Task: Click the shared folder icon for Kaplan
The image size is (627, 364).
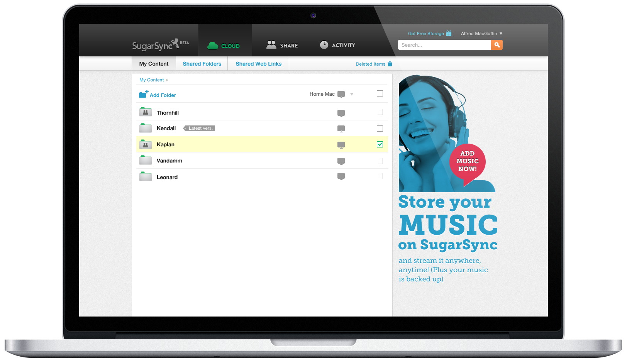Action: pos(145,144)
